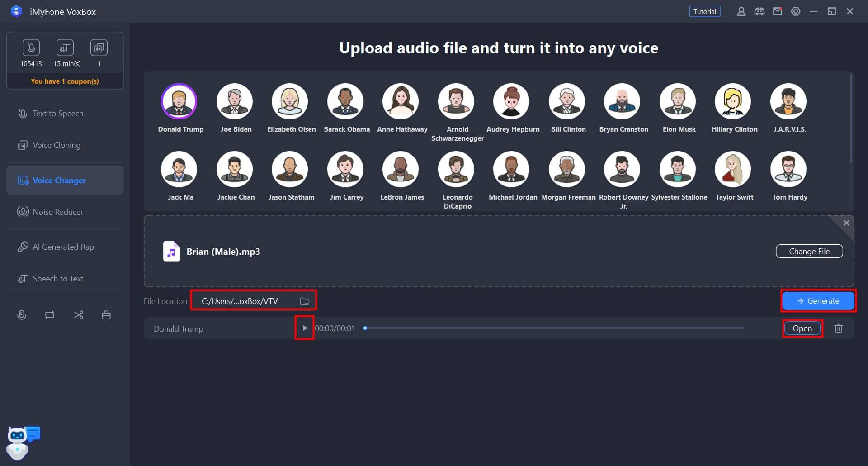Screen dimensions: 868x466
Task: Choose the LeBron James voice avatar
Action: tap(401, 169)
